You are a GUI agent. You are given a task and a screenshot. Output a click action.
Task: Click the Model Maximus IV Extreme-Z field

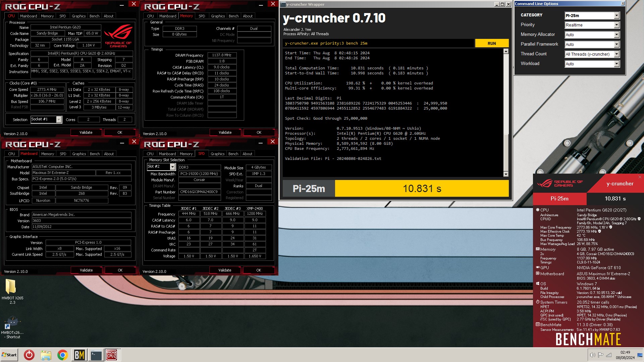click(64, 173)
